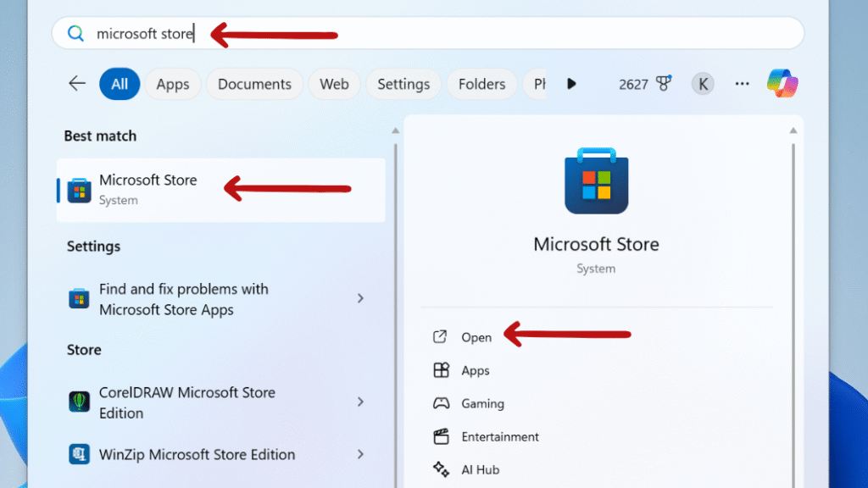The height and width of the screenshot is (488, 868).
Task: Launch the Copilot icon
Action: [x=782, y=84]
